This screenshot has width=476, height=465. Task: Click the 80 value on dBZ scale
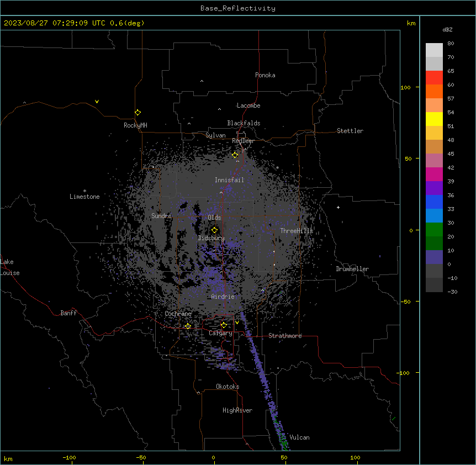click(x=451, y=44)
